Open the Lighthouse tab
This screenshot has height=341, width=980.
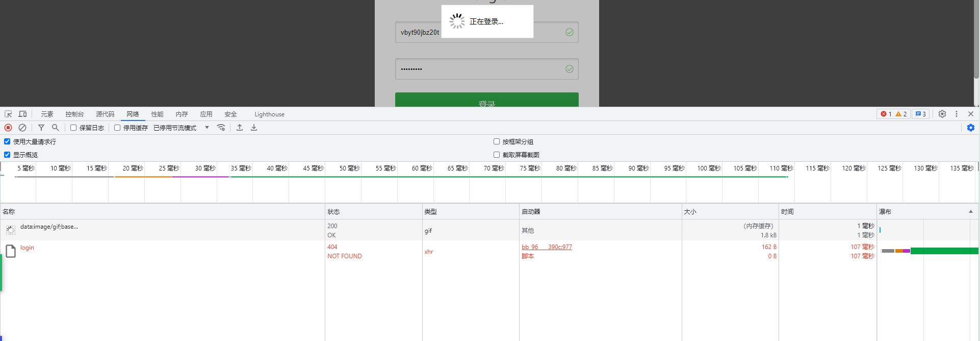pyautogui.click(x=269, y=114)
